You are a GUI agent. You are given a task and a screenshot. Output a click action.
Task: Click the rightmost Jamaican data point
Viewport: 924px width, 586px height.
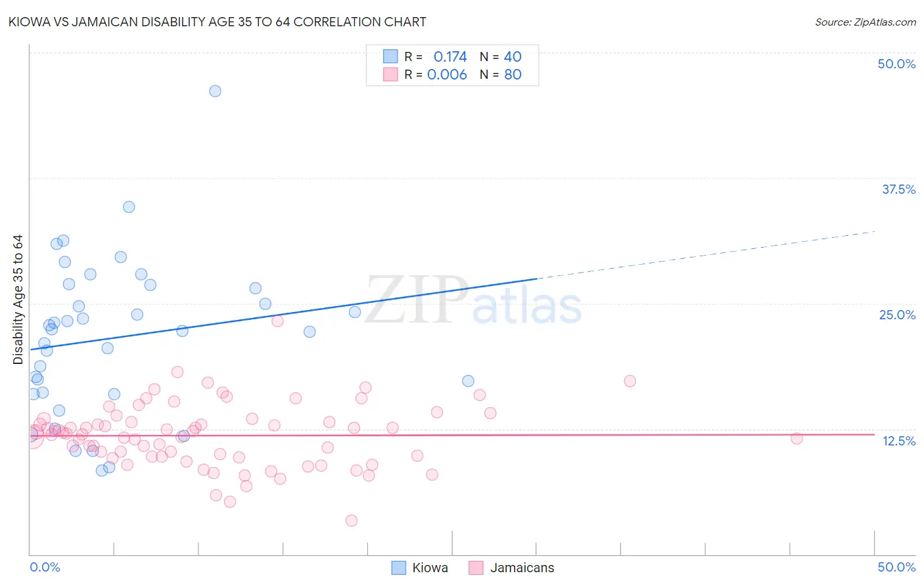coord(797,439)
